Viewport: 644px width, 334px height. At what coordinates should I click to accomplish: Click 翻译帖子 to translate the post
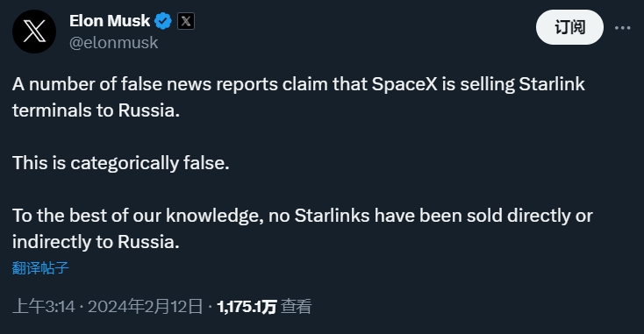point(40,268)
